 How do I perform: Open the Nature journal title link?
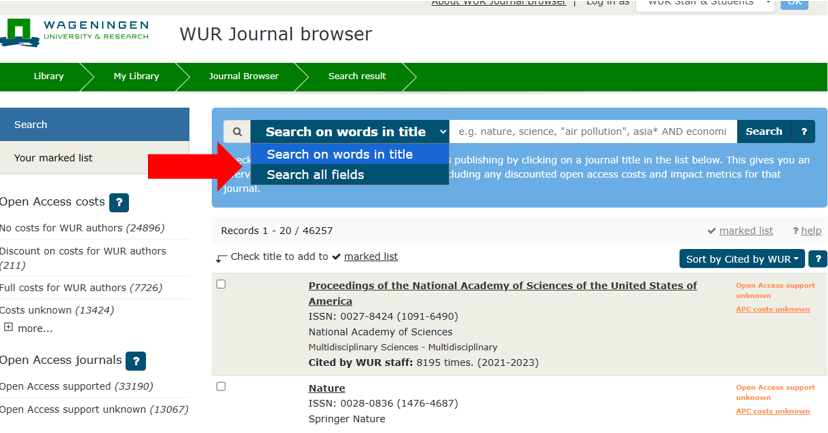[x=326, y=388]
